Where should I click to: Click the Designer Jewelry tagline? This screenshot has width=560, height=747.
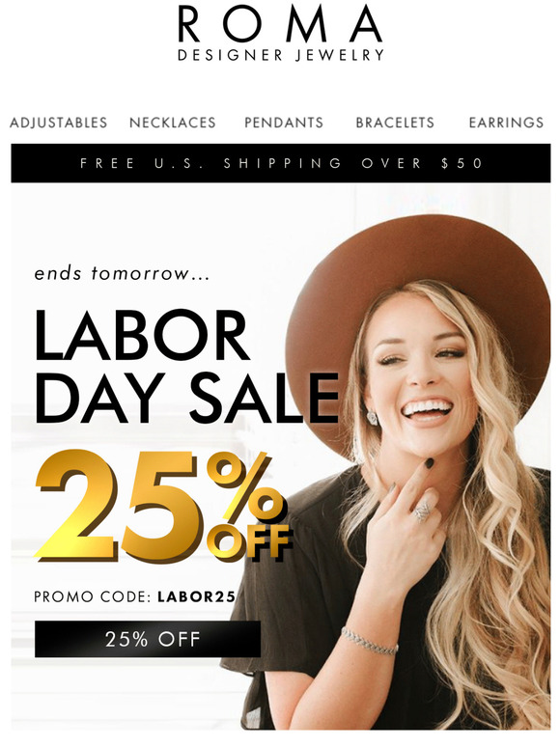point(281,55)
